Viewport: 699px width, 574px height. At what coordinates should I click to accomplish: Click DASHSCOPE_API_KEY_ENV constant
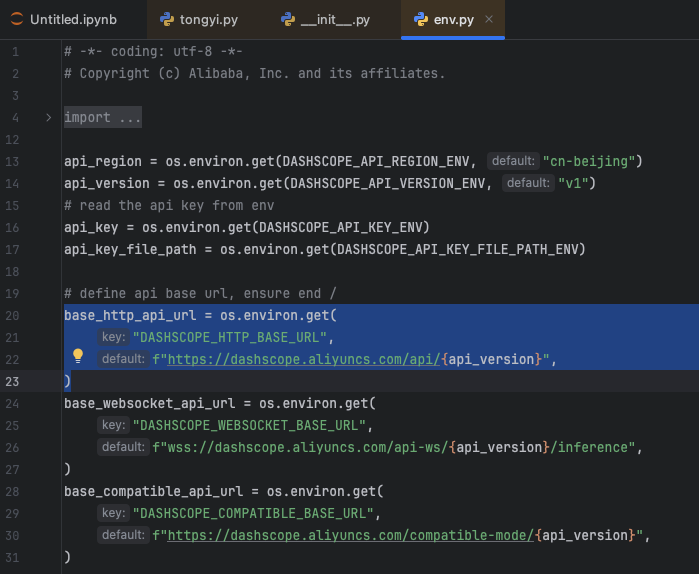point(341,227)
